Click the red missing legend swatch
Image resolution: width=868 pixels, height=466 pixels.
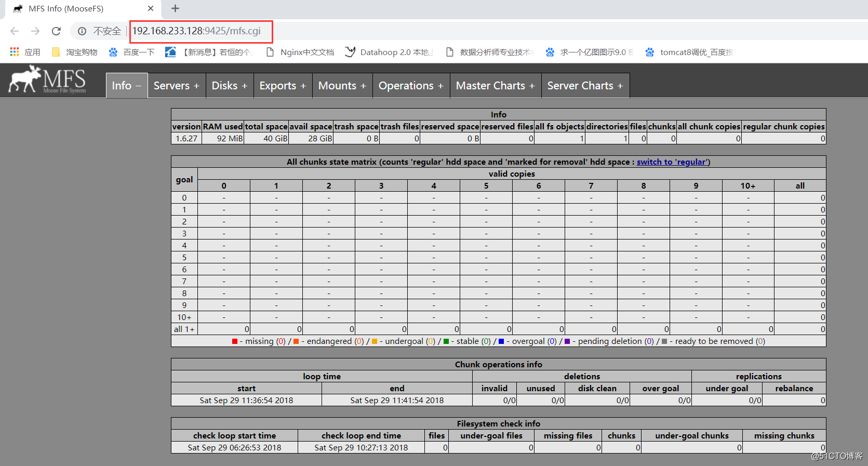coord(235,341)
